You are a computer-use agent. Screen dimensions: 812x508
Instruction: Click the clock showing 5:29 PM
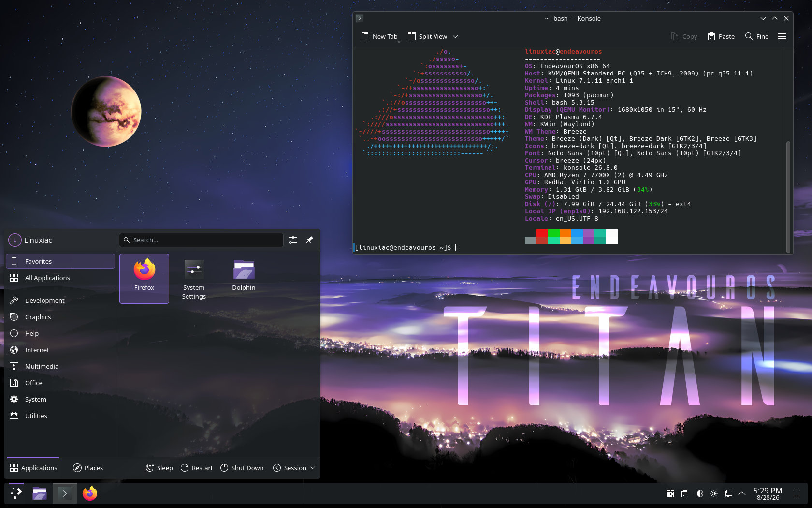768,493
